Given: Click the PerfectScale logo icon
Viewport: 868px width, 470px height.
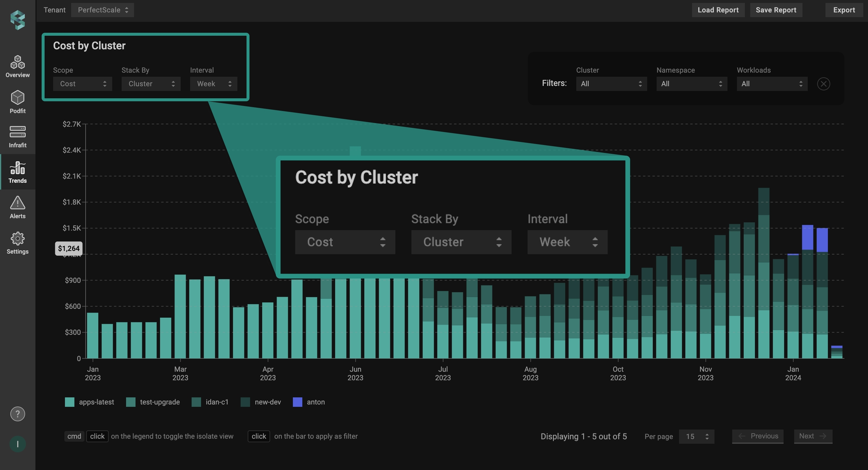Looking at the screenshot, I should coord(17,20).
